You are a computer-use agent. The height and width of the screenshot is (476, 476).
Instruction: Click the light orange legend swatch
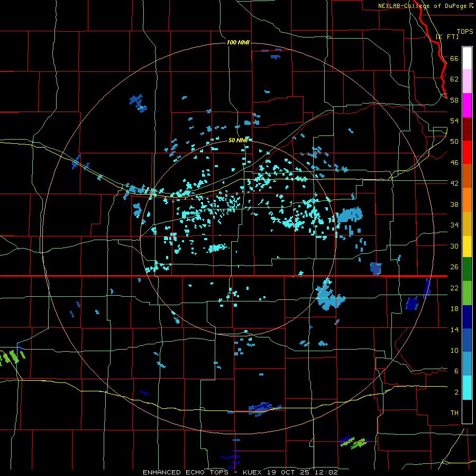pyautogui.click(x=467, y=200)
